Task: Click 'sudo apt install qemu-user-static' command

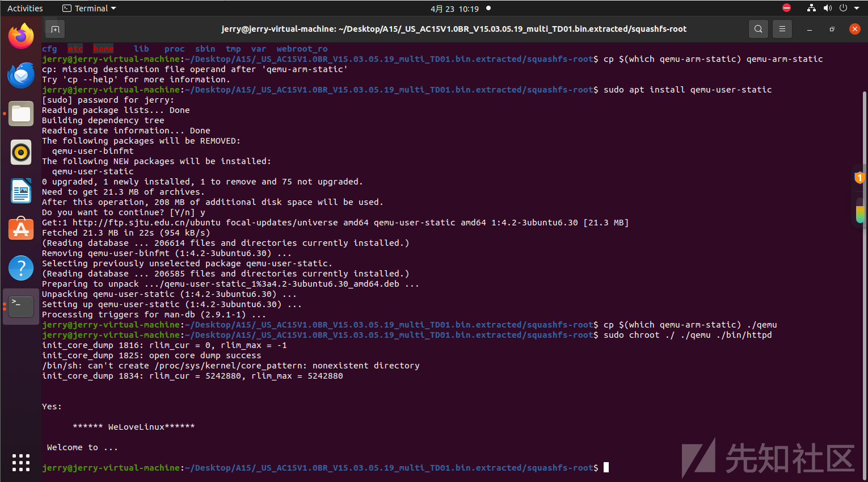Action: click(x=688, y=90)
